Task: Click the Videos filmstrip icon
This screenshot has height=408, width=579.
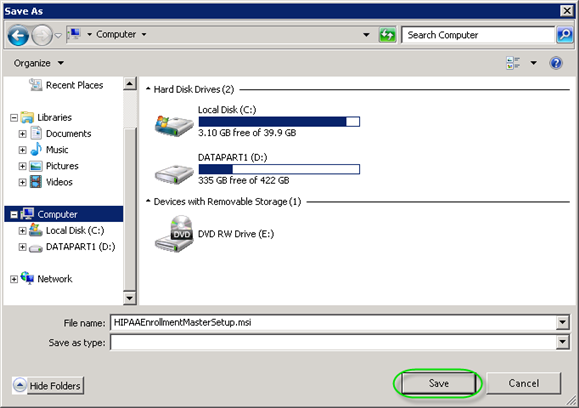Action: (36, 182)
